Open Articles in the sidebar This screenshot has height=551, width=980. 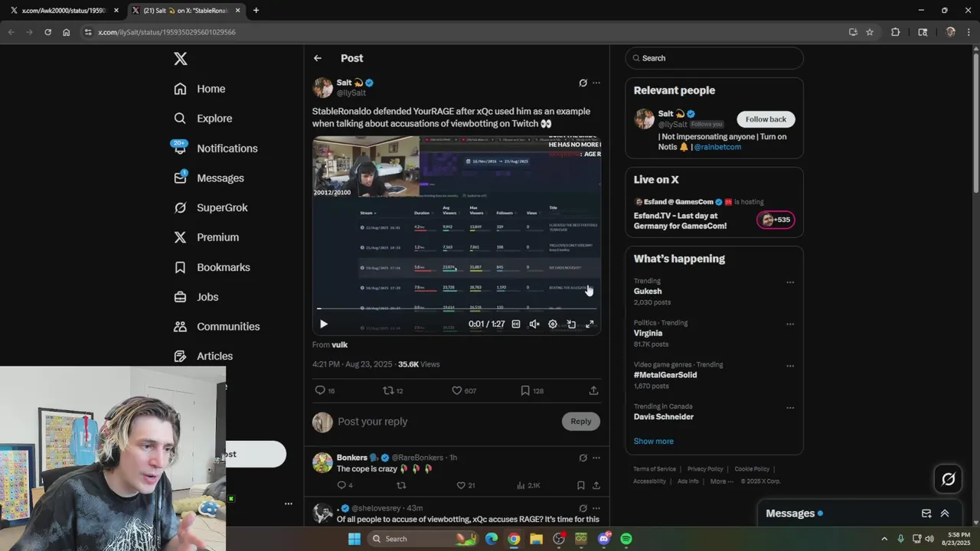(x=204, y=356)
